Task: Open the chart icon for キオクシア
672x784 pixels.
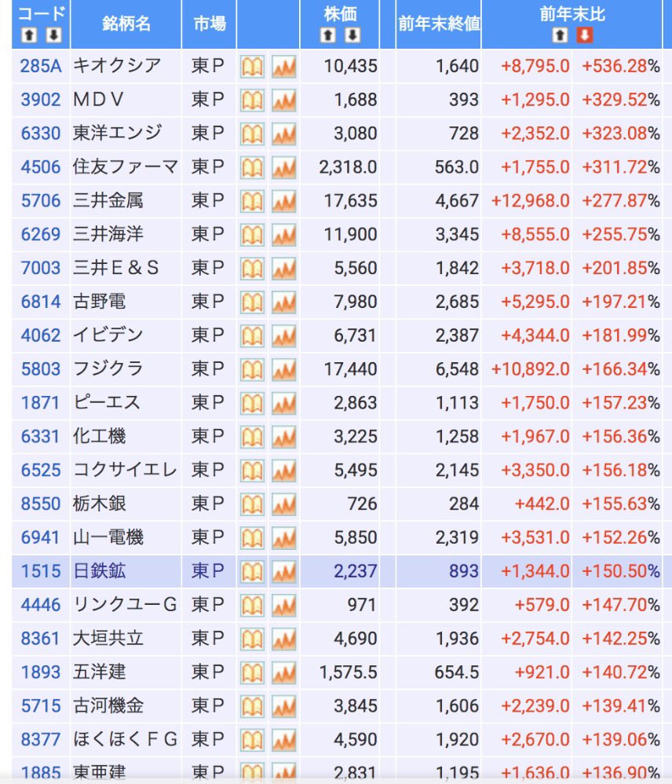Action: click(x=283, y=67)
